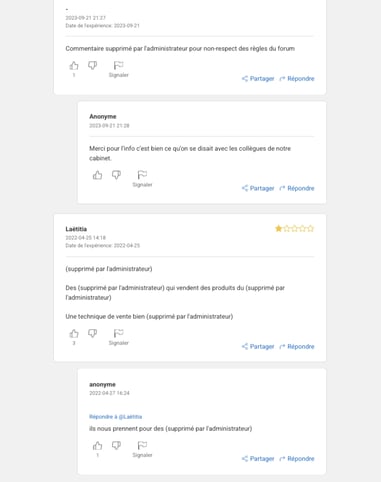Thumbs down Anonyme's cabinet reply
The width and height of the screenshot is (381, 482).
pyautogui.click(x=116, y=175)
